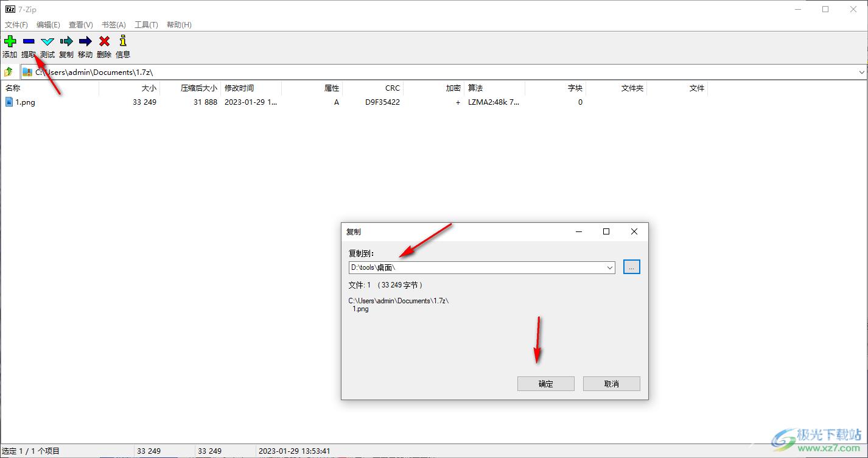Maximize the 7-Zip main window

pos(825,9)
